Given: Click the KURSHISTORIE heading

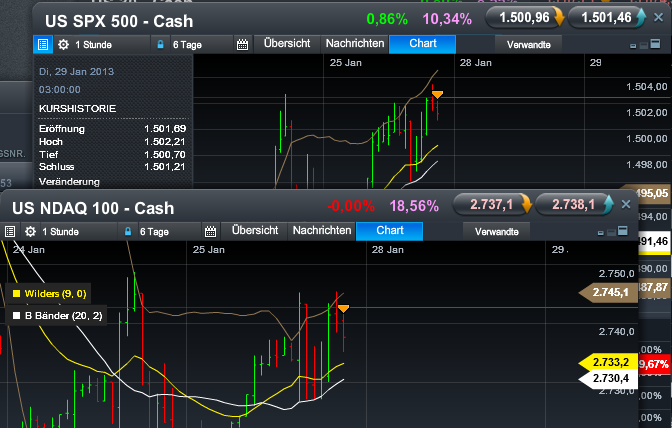Looking at the screenshot, I should (x=78, y=108).
